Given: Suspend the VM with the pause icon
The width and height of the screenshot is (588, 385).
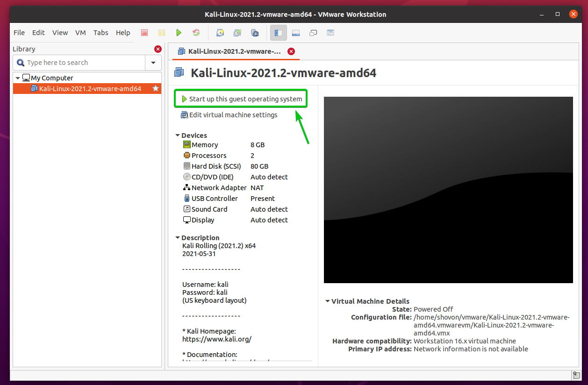Looking at the screenshot, I should point(162,33).
